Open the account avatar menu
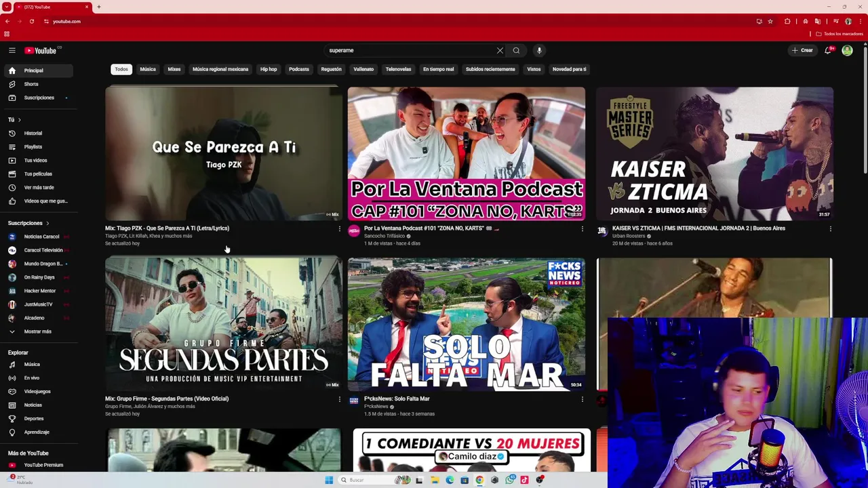 tap(847, 50)
